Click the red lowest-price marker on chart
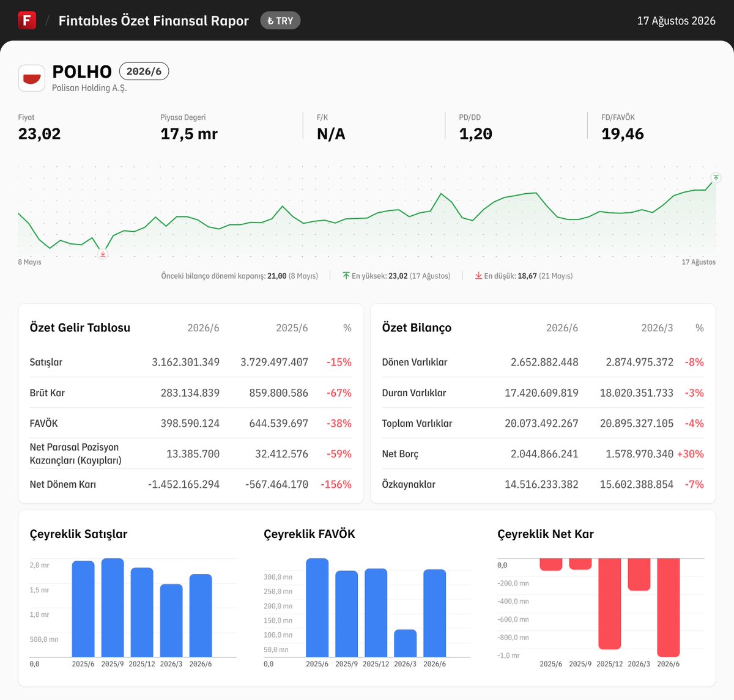734x700 pixels. (103, 254)
